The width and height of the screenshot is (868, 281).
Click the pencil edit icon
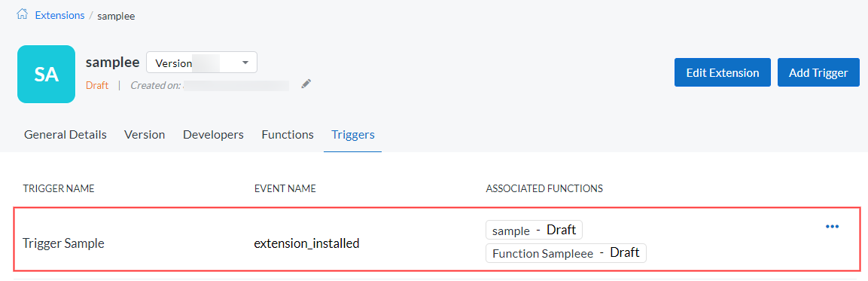click(306, 84)
